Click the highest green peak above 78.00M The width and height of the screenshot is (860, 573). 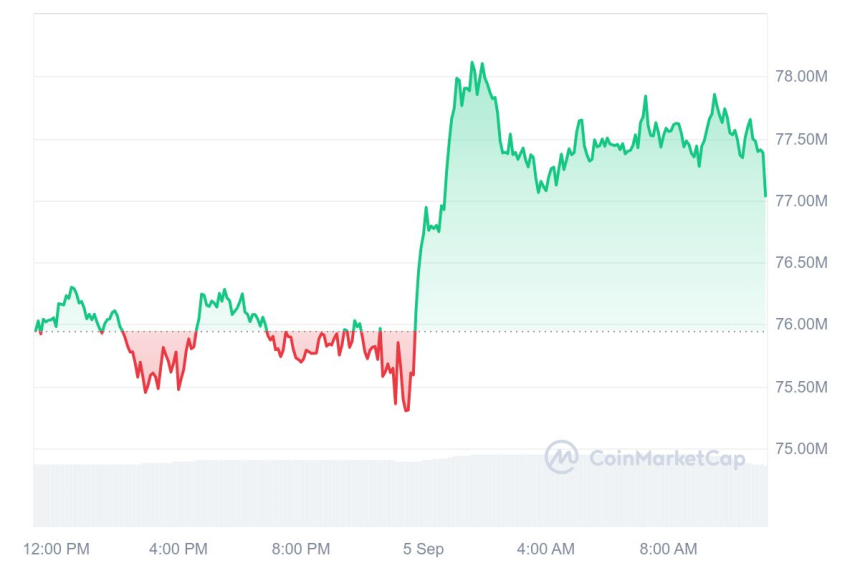[x=472, y=62]
